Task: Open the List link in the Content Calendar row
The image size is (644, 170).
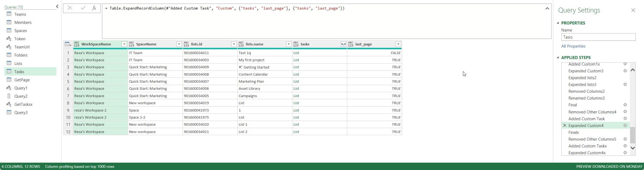Action: (296, 74)
